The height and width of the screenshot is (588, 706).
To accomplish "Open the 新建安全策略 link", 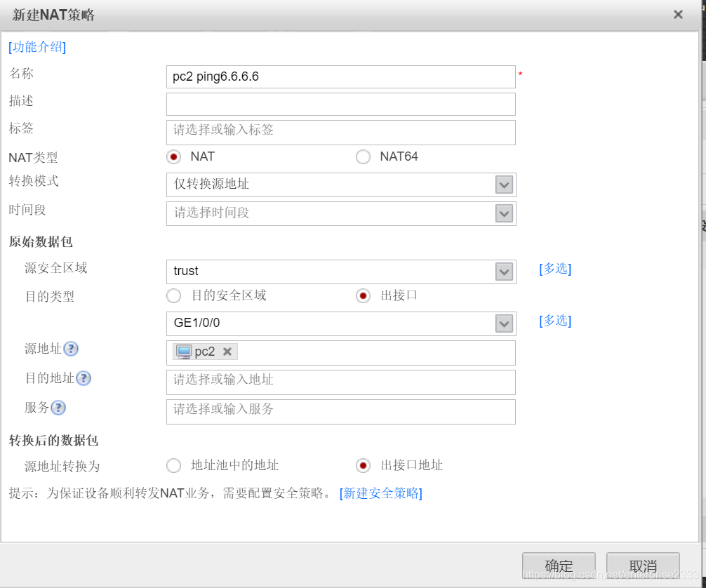I will pos(381,493).
